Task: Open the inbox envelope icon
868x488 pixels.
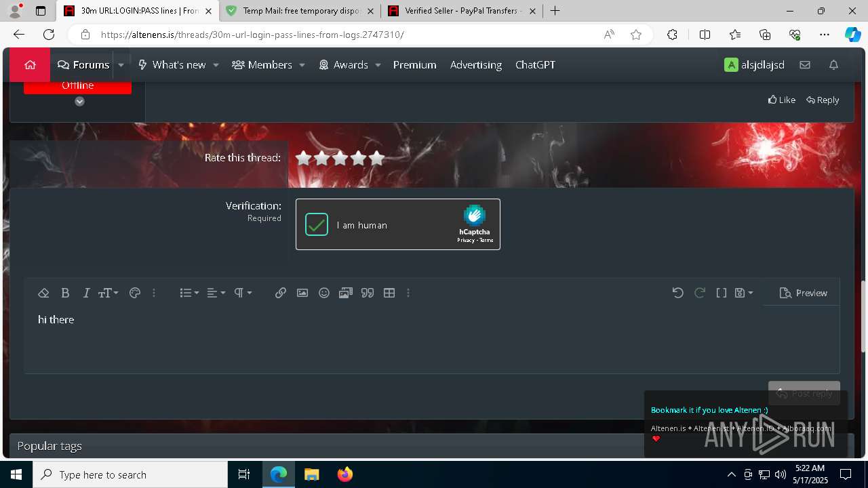Action: pyautogui.click(x=805, y=65)
